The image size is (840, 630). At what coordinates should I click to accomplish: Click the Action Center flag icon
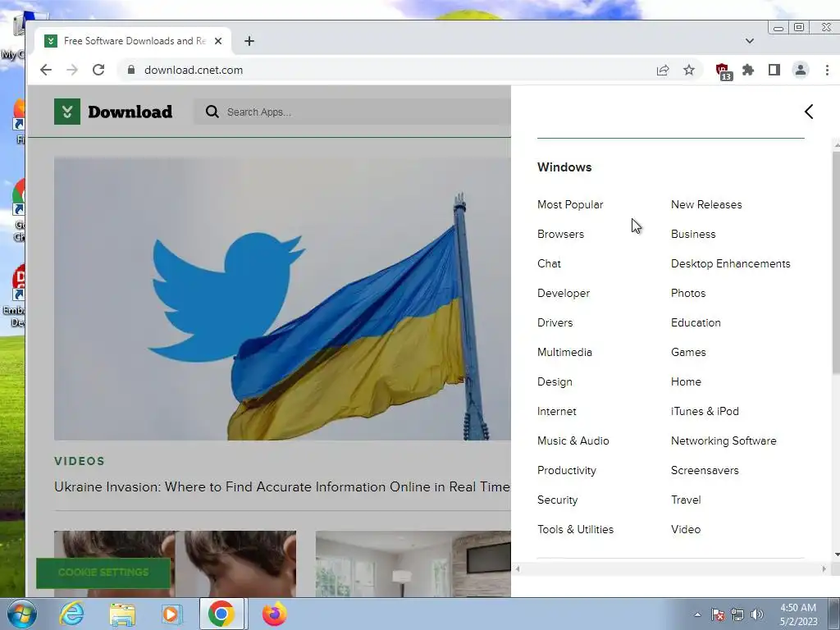pyautogui.click(x=717, y=614)
